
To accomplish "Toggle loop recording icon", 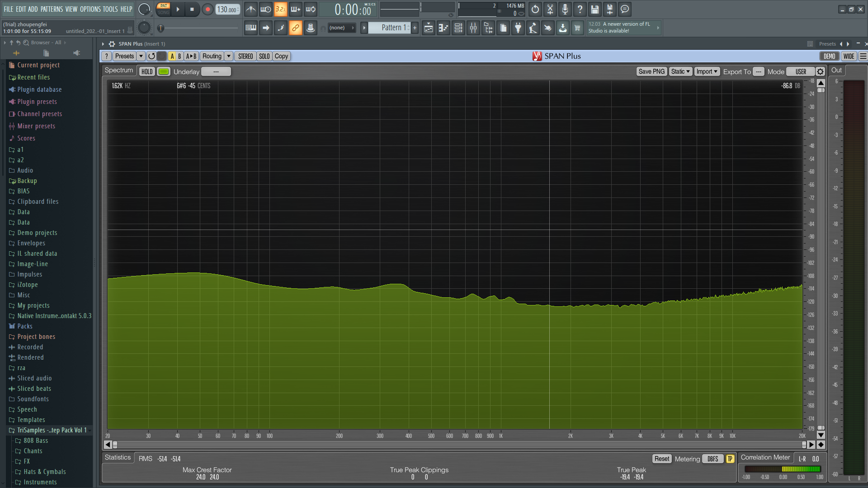I will [x=311, y=9].
